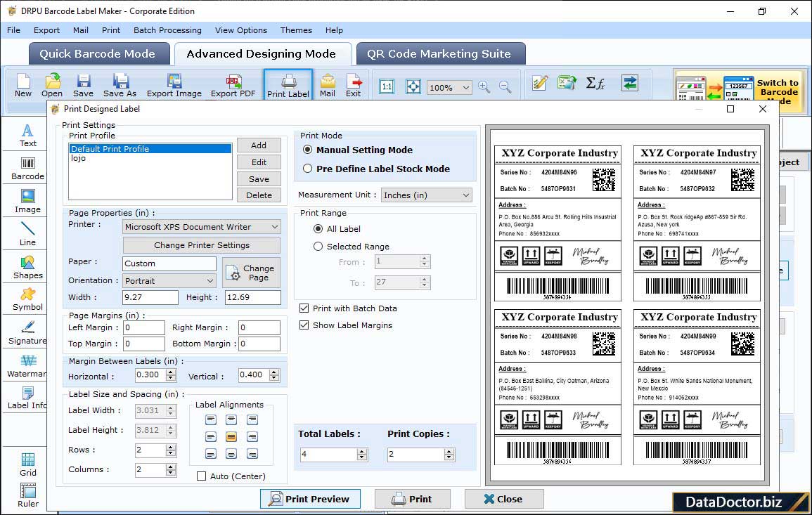Click the Print Label toolbar icon
812x515 pixels.
point(288,86)
